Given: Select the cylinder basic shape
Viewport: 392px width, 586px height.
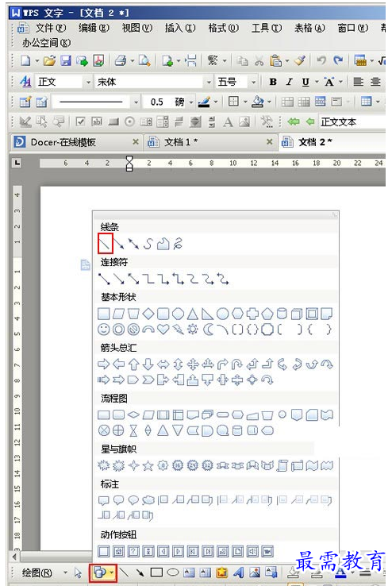Looking at the screenshot, I should click(x=282, y=314).
